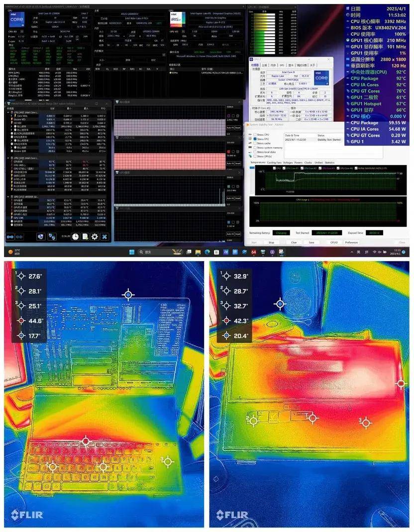Open the AIDA64 red 64 taskbar icon

(x=253, y=252)
